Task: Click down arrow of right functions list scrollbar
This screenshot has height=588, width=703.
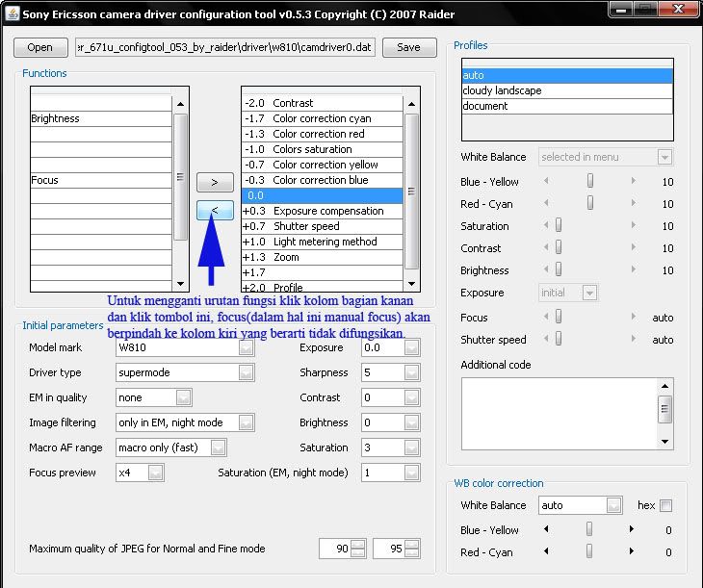Action: pyautogui.click(x=411, y=284)
